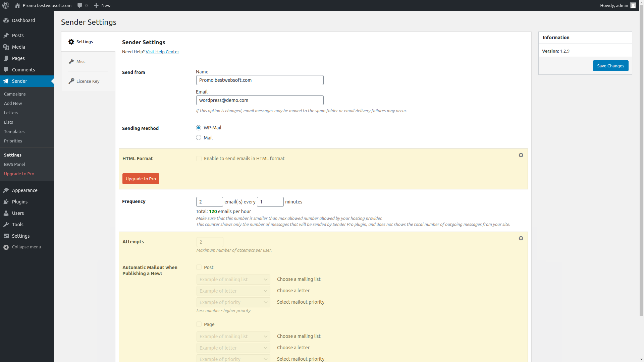Click the key icon on License Key tab
Screen dimensions: 644x362
(x=71, y=81)
